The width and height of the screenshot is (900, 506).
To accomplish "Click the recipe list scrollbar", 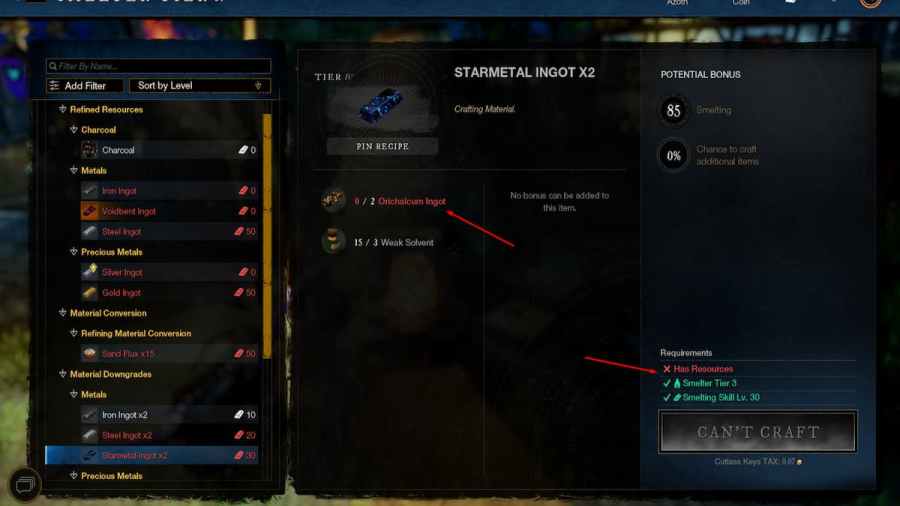I will (x=267, y=236).
